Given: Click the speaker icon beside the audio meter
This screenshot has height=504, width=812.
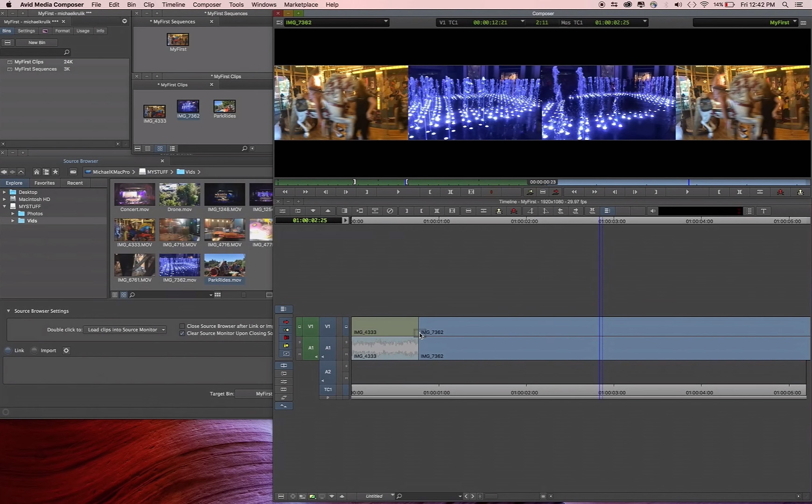Looking at the screenshot, I should (652, 211).
